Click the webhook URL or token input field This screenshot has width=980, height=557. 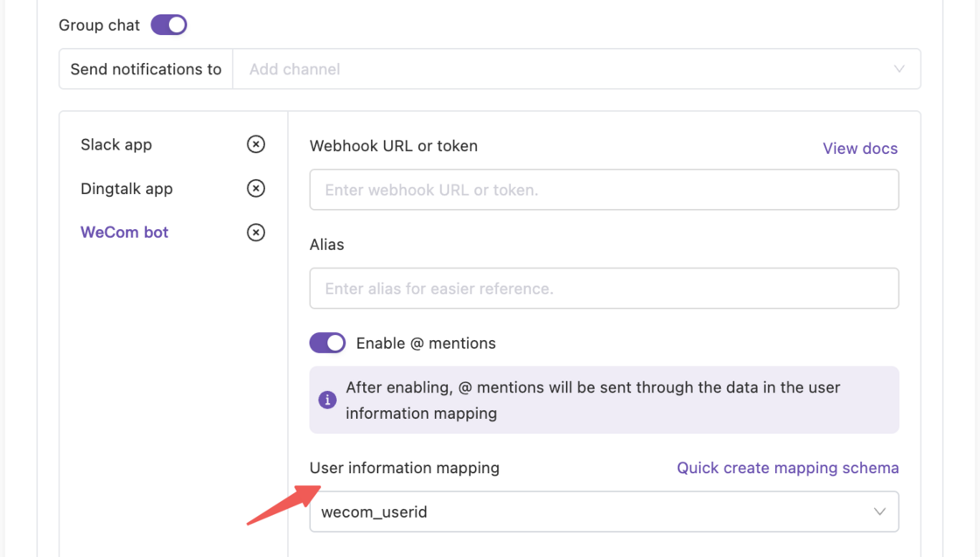pos(604,190)
